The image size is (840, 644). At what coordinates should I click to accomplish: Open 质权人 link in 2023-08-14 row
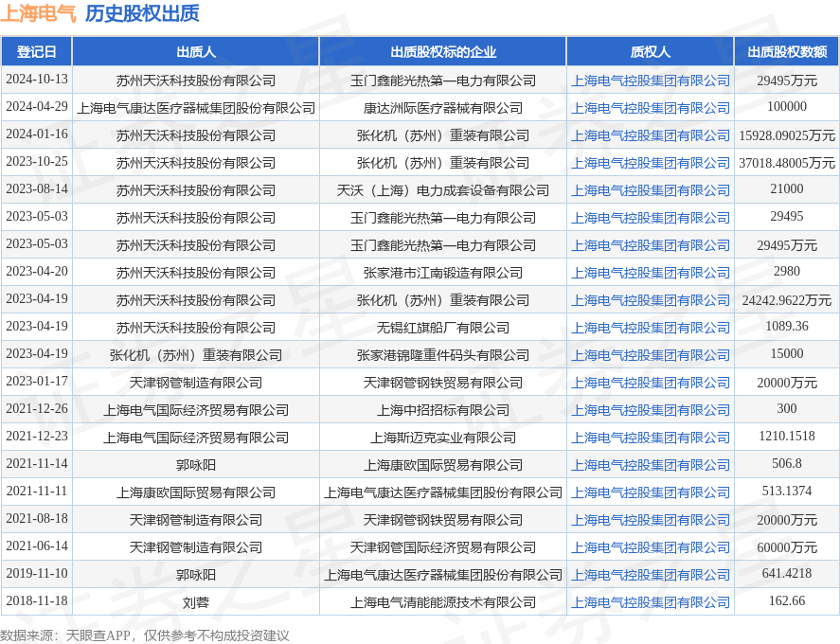(651, 190)
